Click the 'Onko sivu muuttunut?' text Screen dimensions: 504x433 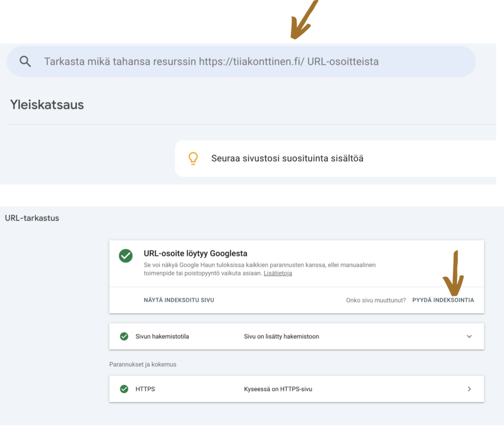(x=376, y=300)
